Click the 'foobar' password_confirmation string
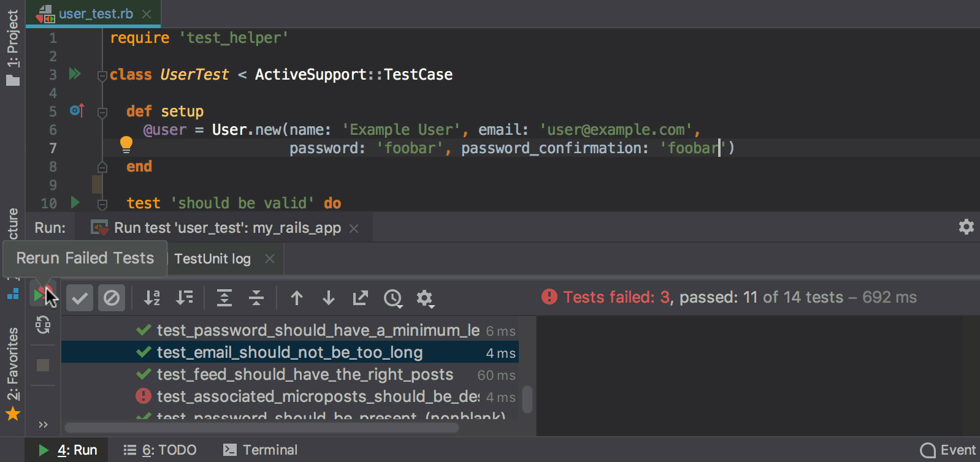The width and height of the screenshot is (980, 462). pos(692,148)
